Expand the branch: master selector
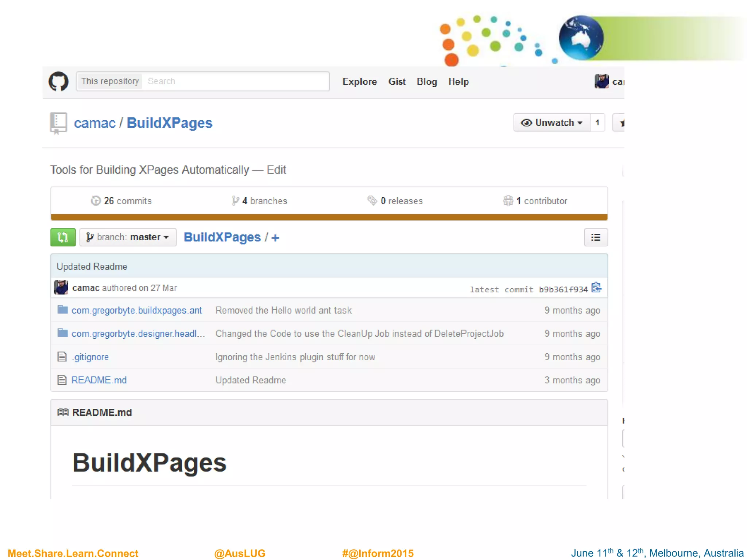Viewport: 747px width, 560px height. pyautogui.click(x=128, y=237)
